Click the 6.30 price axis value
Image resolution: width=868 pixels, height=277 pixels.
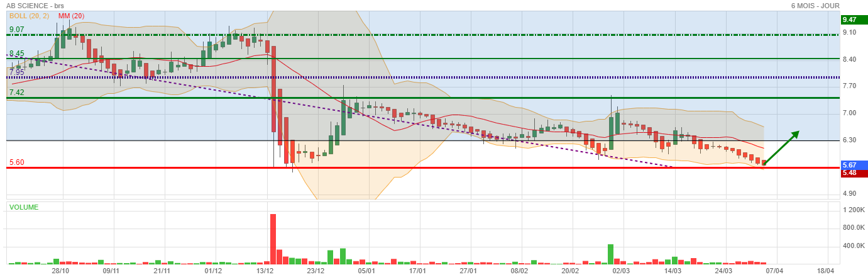[x=850, y=140]
